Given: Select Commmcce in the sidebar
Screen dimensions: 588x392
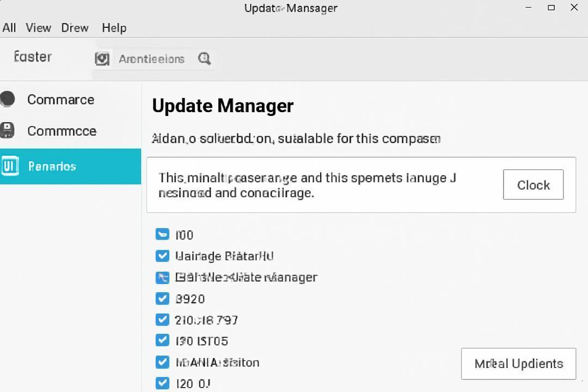Looking at the screenshot, I should point(62,131).
